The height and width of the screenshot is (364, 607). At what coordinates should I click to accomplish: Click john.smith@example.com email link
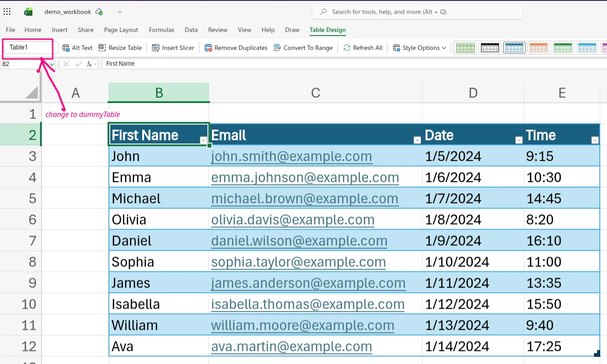pos(292,156)
